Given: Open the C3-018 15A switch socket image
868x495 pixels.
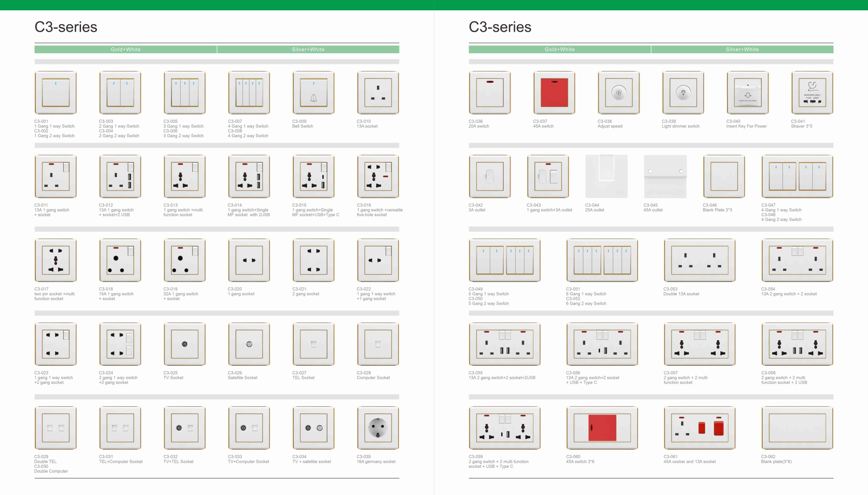Looking at the screenshot, I should 120,260.
